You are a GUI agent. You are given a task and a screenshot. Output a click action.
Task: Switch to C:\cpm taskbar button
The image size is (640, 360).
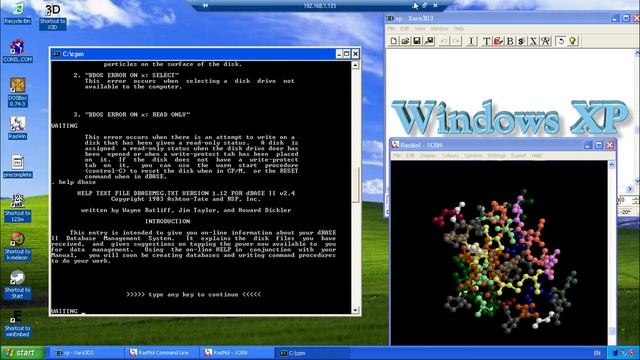tap(312, 353)
